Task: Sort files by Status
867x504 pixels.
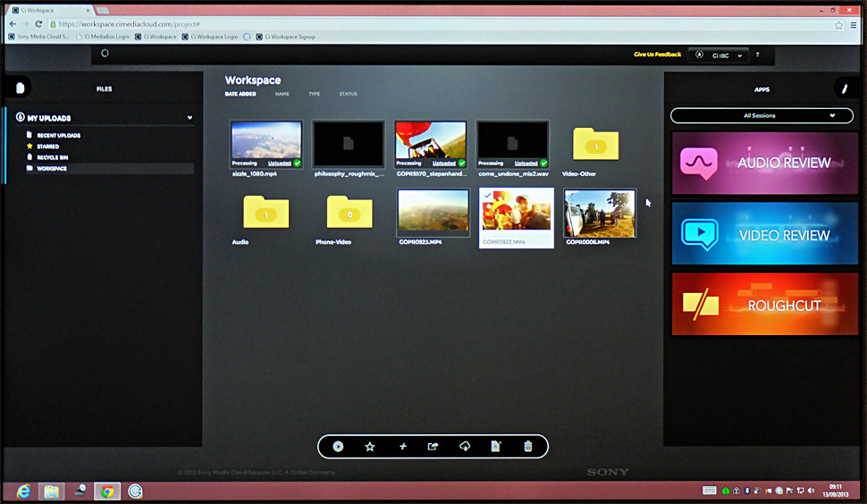Action: click(x=348, y=94)
